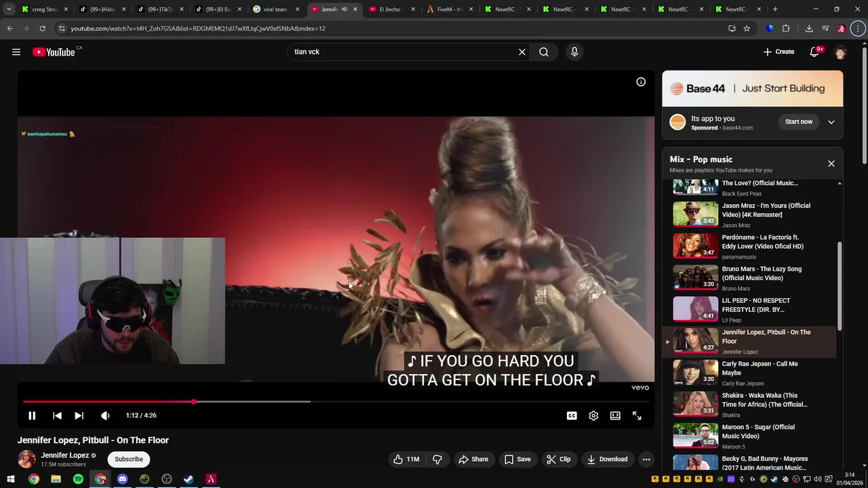Start voice search with the microphone
The image size is (868, 488).
pos(574,52)
